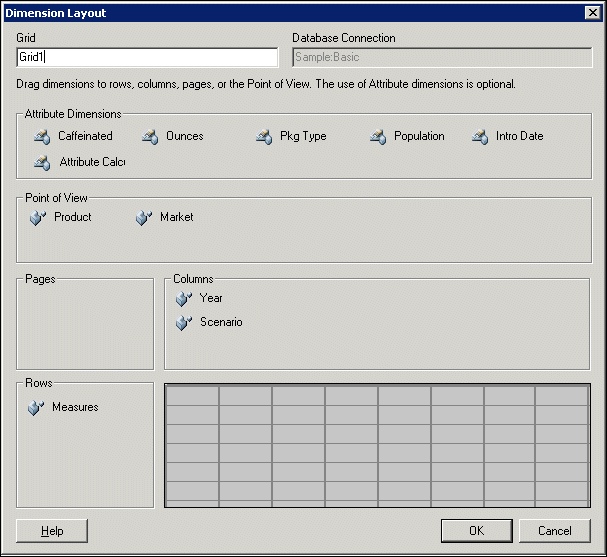Click the Product label in Point of View
This screenshot has height=557, width=607.
click(x=73, y=217)
